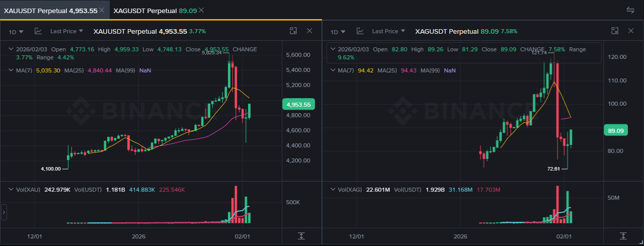
Task: Click the 4,100.00 low price label
Action: pos(50,169)
